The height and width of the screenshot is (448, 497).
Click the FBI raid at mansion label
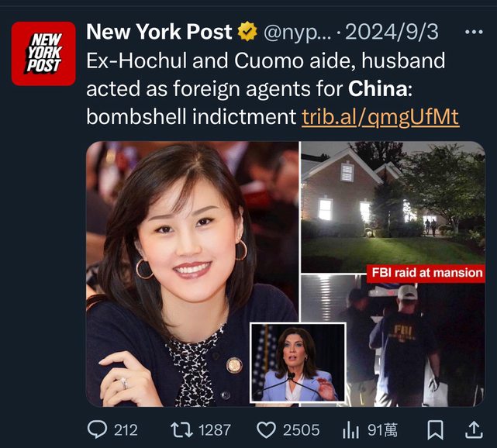(426, 273)
